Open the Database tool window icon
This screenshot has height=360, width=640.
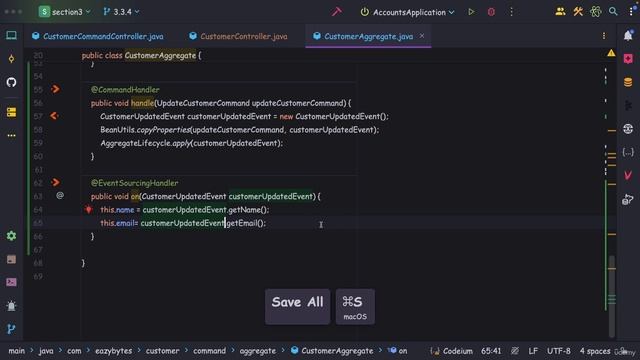[628, 82]
